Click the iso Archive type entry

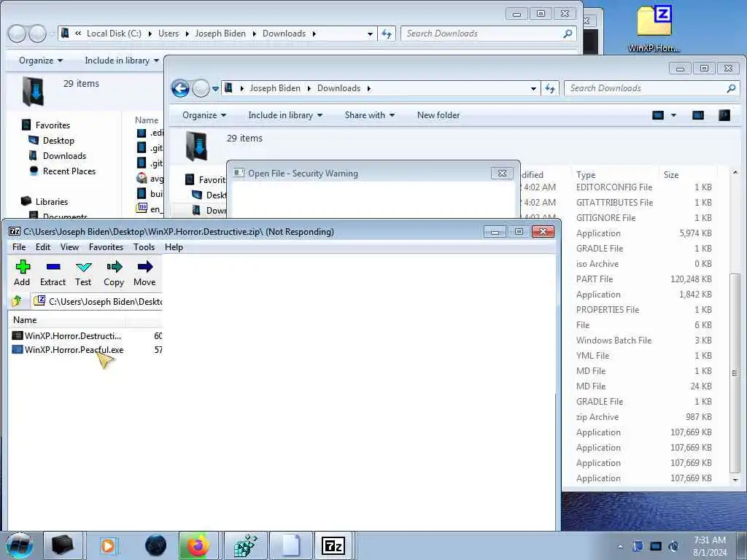click(x=597, y=264)
